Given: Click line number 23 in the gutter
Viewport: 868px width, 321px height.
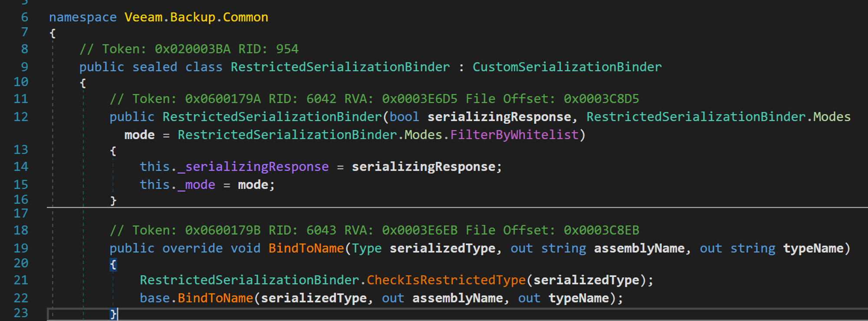Looking at the screenshot, I should (x=21, y=313).
